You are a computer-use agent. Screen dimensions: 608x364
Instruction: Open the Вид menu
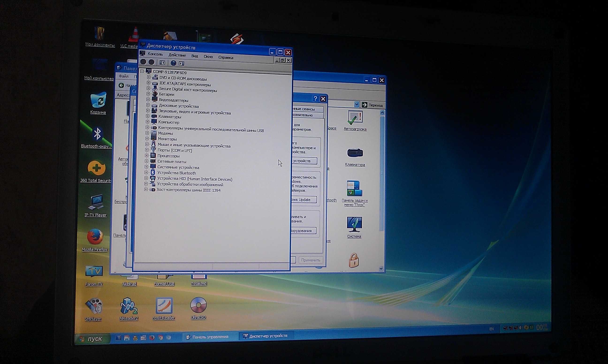(194, 56)
